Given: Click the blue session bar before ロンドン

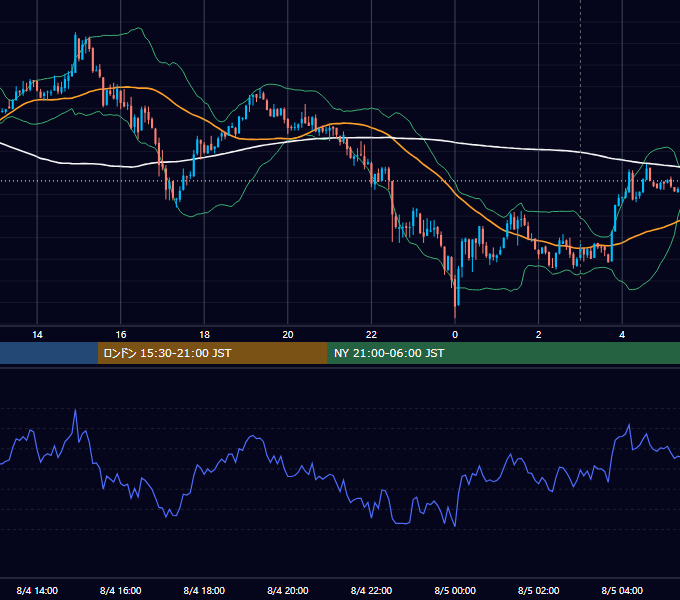Looking at the screenshot, I should (x=49, y=353).
